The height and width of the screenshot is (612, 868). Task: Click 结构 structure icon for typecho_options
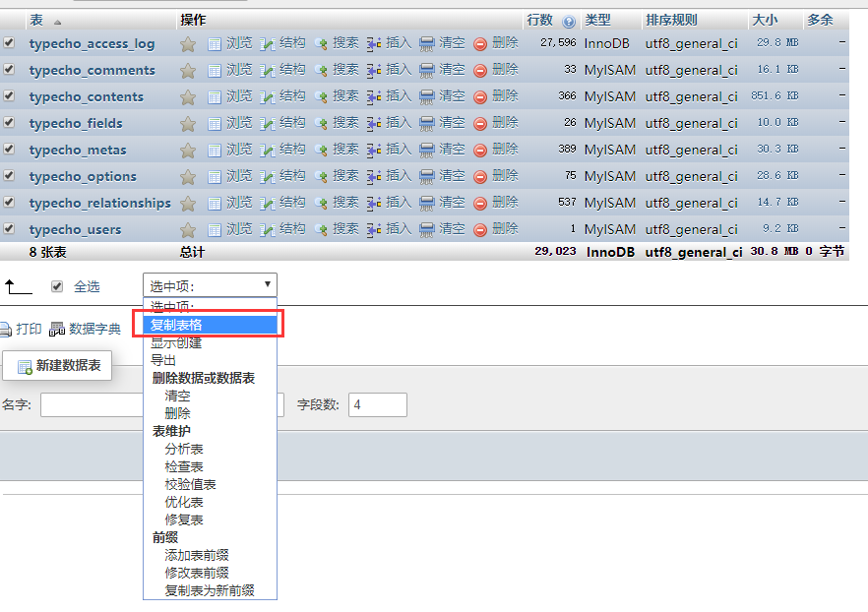click(268, 177)
